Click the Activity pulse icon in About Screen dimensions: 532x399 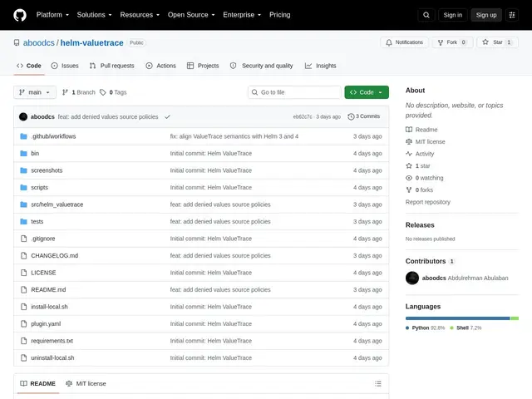[x=409, y=154]
